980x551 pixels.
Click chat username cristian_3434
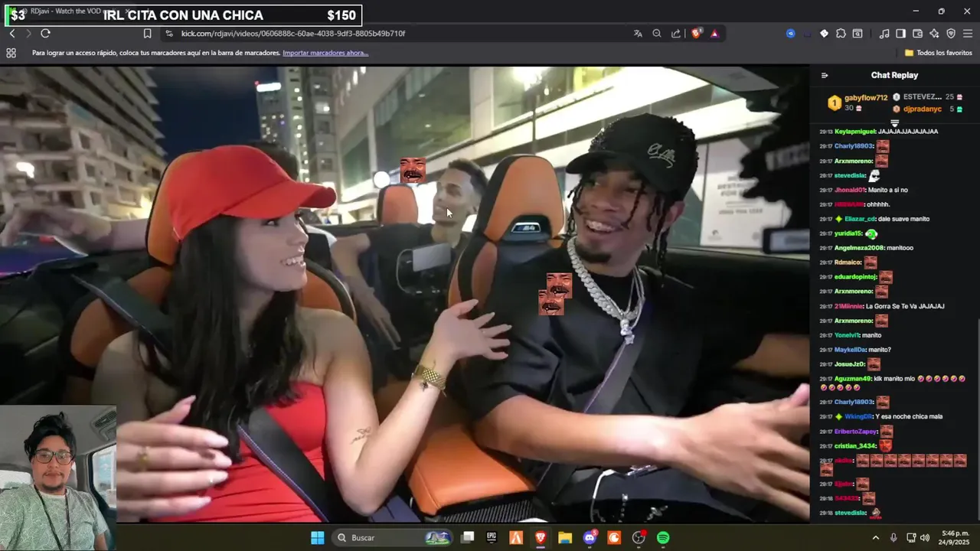click(x=855, y=446)
